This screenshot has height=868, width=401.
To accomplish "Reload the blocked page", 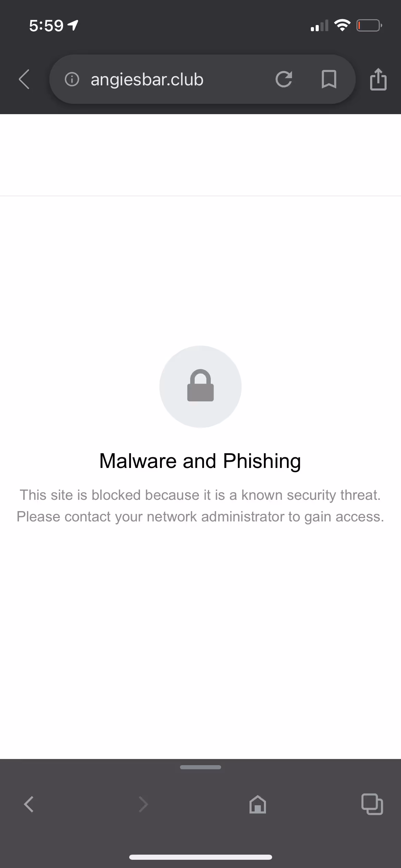I will [284, 80].
